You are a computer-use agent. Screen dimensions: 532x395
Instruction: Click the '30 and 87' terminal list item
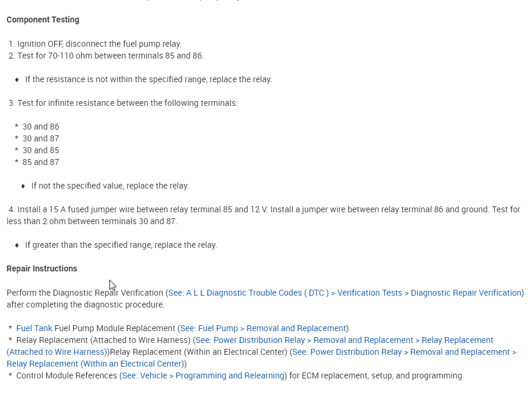pos(41,138)
